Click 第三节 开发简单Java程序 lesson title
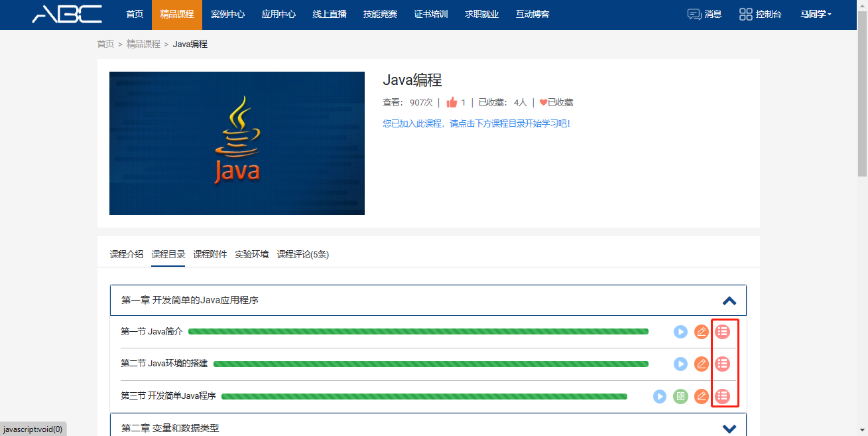This screenshot has width=868, height=436. (x=168, y=396)
